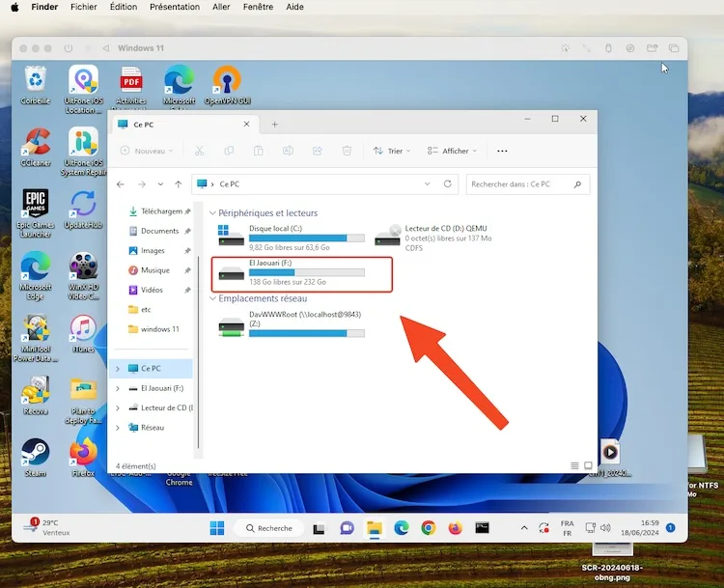Click the Share icon in Explorer toolbar
This screenshot has height=588, width=724.
[318, 151]
